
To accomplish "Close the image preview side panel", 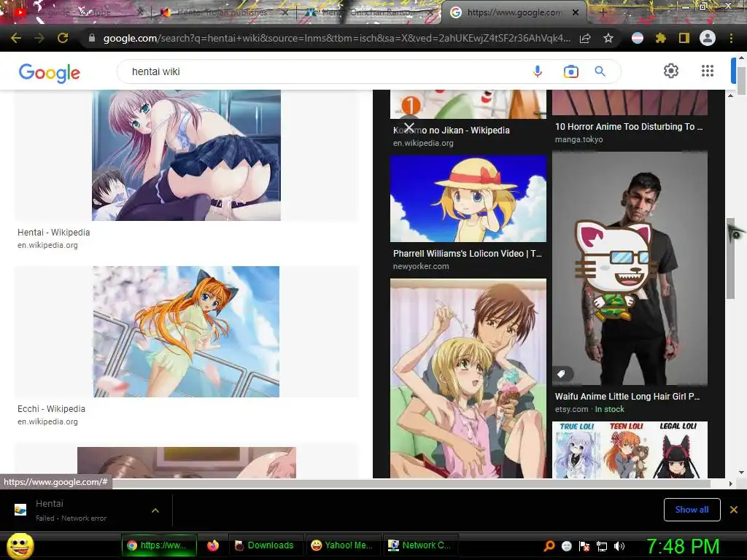I will (409, 127).
